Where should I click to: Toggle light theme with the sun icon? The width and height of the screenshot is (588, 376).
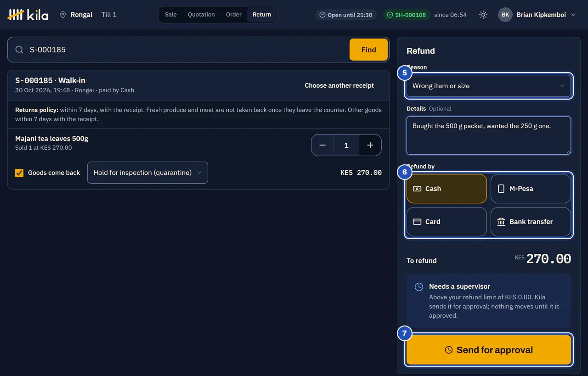click(483, 15)
